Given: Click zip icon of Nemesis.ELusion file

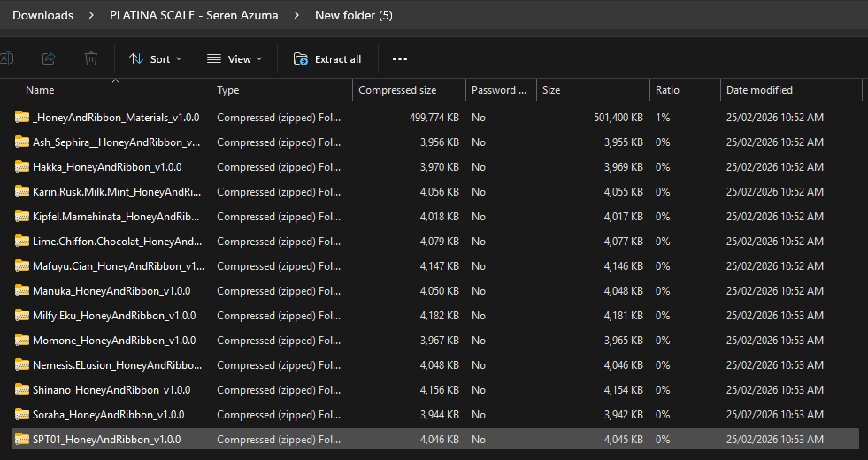Looking at the screenshot, I should click(22, 364).
